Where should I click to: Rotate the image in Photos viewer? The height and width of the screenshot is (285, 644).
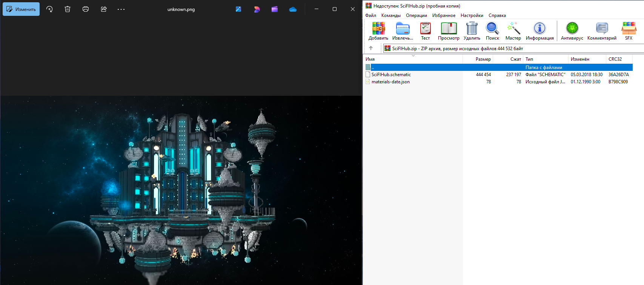coord(49,9)
